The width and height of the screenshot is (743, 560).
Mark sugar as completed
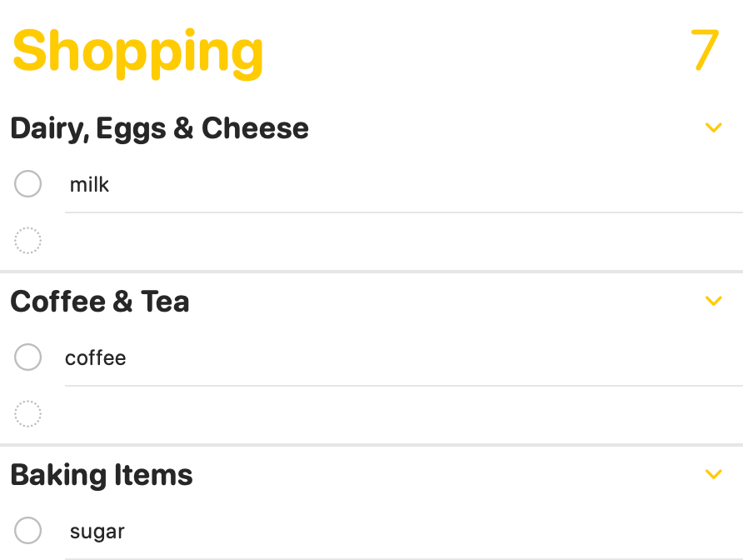[x=28, y=530]
